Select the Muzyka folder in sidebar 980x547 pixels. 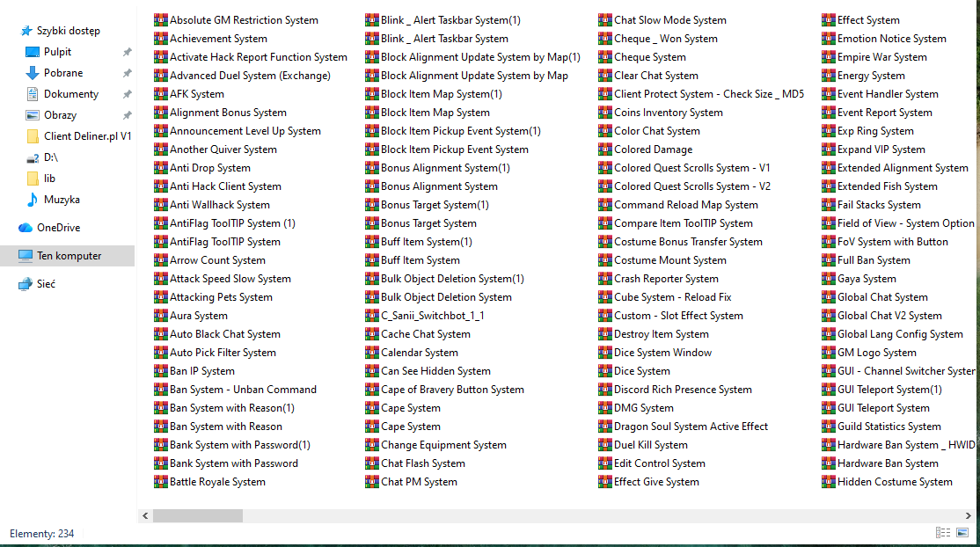(x=62, y=200)
